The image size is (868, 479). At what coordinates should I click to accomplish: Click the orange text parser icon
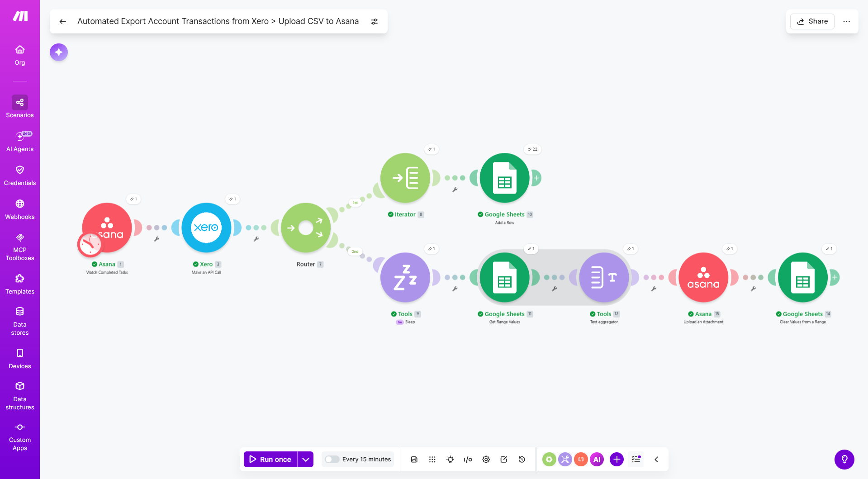(x=581, y=460)
